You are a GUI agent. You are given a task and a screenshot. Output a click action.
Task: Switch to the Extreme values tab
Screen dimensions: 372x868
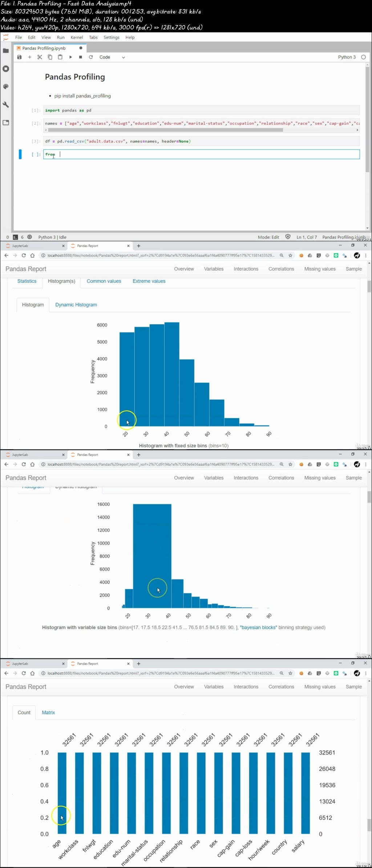click(149, 281)
